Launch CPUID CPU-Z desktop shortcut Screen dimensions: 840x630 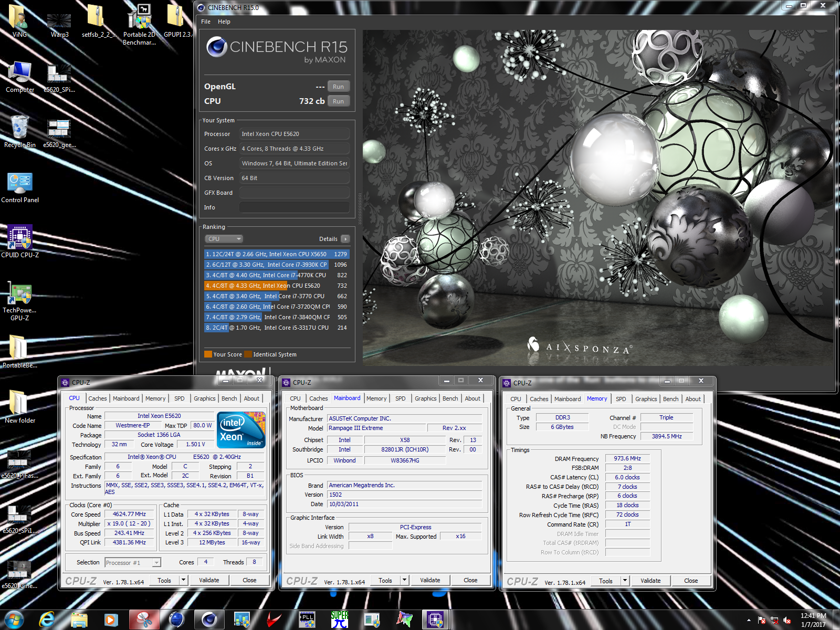pyautogui.click(x=20, y=241)
